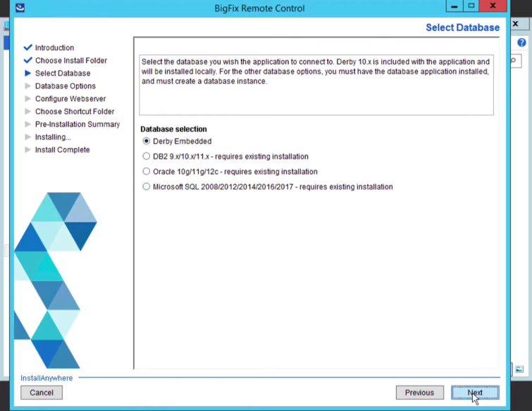Select the Derby Embedded radio button
The height and width of the screenshot is (411, 532).
(147, 141)
